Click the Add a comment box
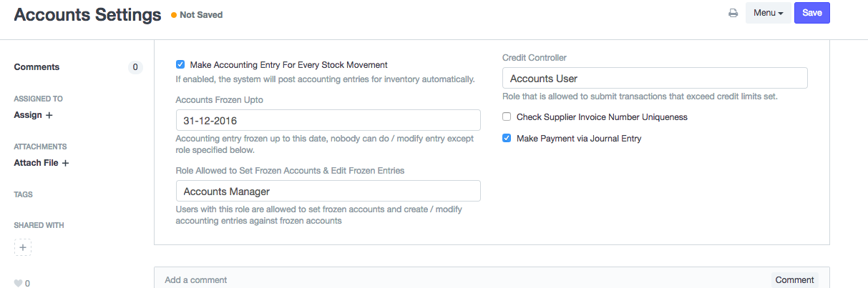Screen dimensions: 868x288 (x=458, y=280)
